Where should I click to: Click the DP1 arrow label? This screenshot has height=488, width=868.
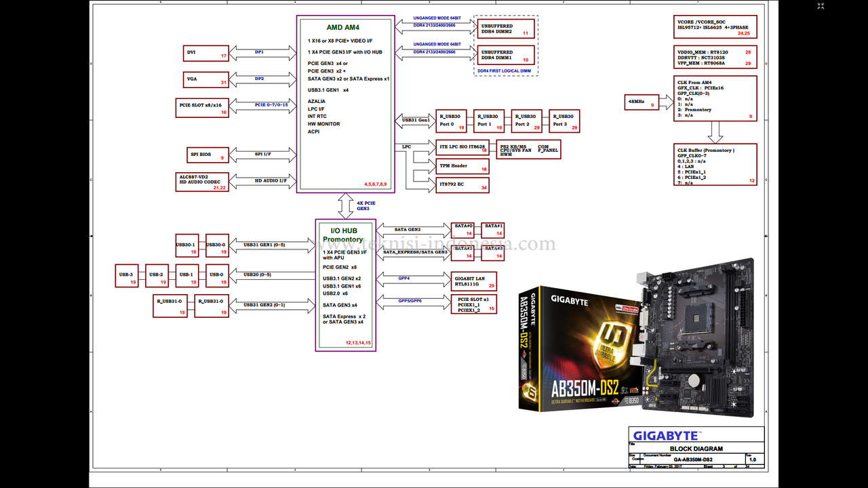click(259, 52)
